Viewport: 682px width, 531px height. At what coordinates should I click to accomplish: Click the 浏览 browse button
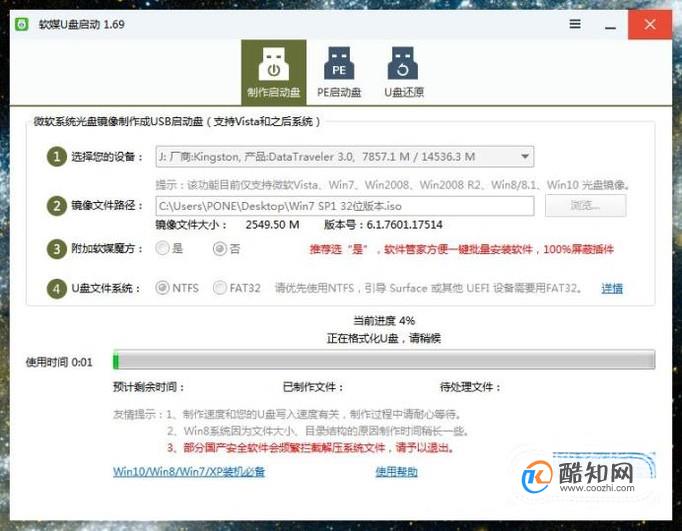point(585,205)
